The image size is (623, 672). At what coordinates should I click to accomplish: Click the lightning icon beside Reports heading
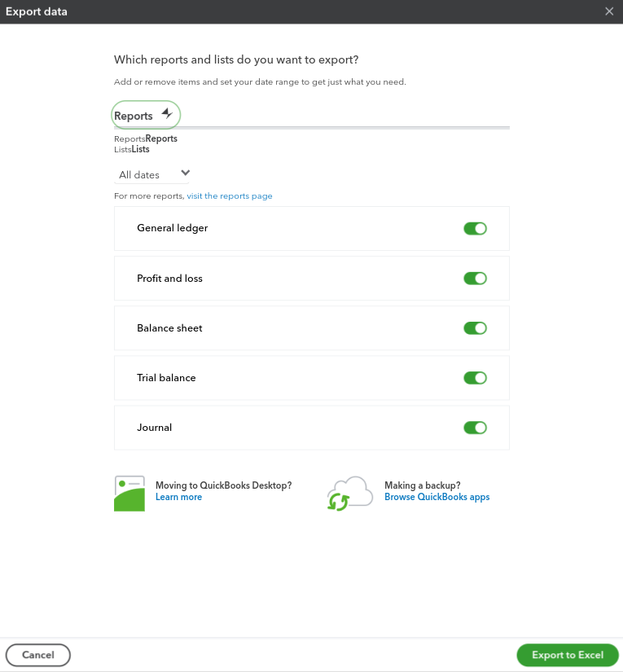(x=167, y=113)
